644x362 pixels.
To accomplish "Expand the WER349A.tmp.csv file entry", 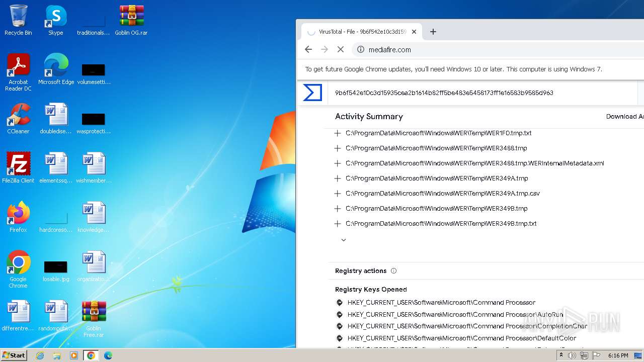I will [x=338, y=194].
